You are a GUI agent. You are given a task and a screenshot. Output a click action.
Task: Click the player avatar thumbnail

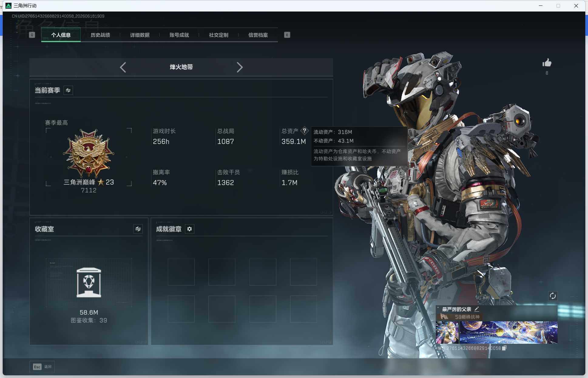[447, 333]
